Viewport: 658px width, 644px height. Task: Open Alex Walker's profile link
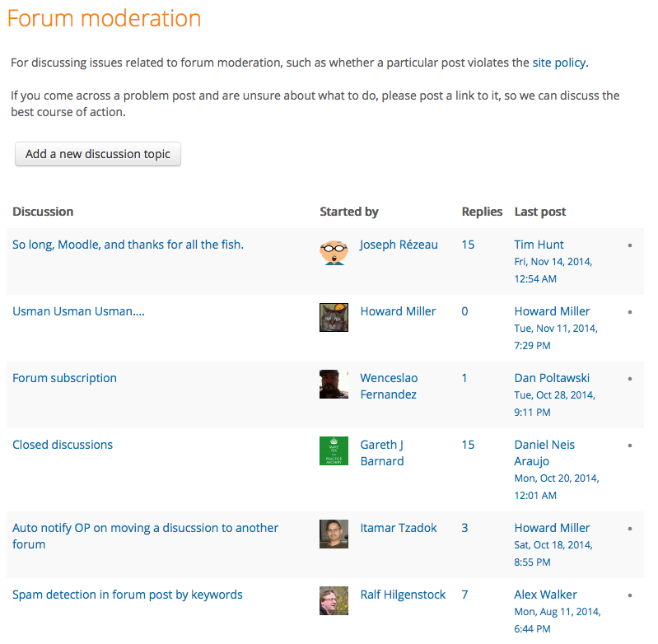(x=545, y=595)
